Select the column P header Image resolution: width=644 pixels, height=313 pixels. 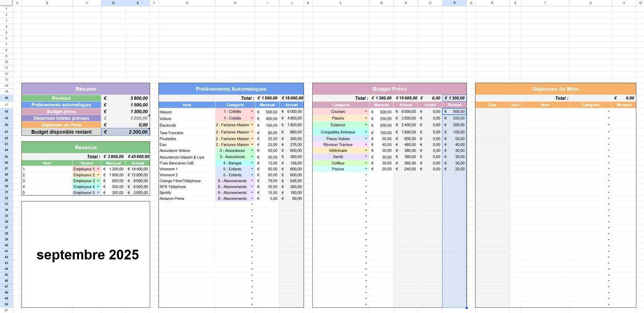pos(454,3)
